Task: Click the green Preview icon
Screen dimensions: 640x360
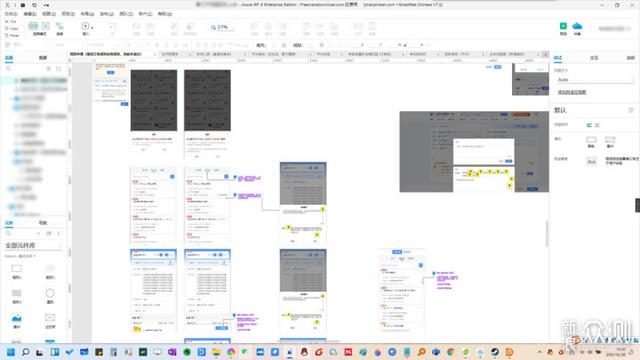Action: click(563, 26)
